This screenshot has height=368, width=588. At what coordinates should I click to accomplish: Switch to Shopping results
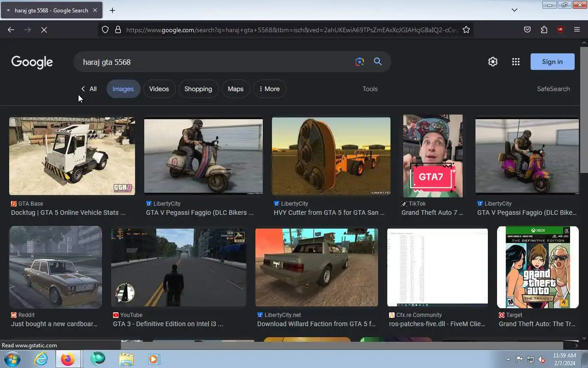click(x=198, y=89)
